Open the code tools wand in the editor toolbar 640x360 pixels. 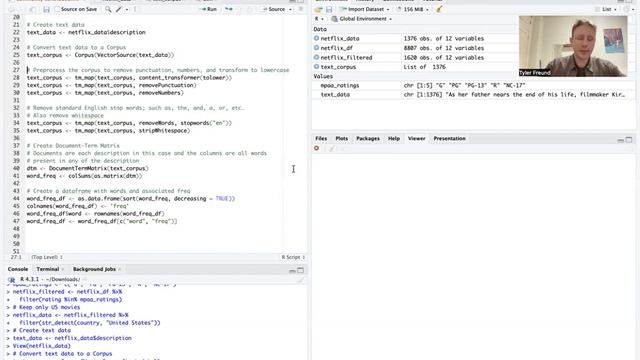coord(119,9)
